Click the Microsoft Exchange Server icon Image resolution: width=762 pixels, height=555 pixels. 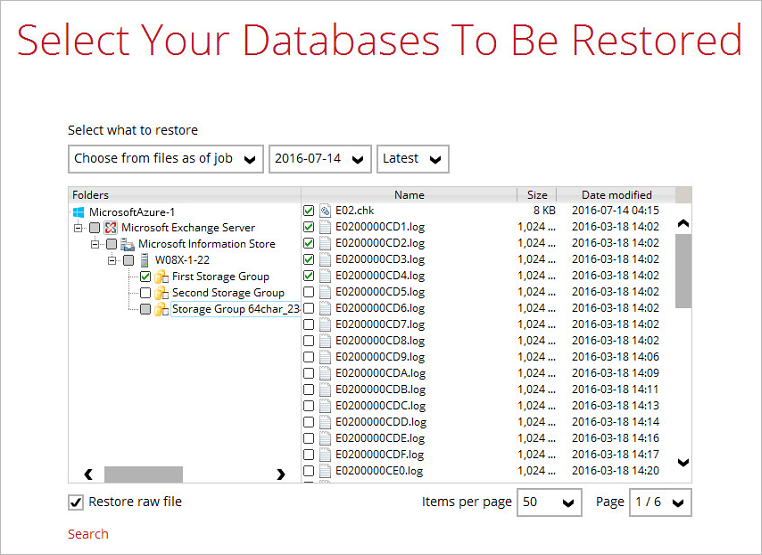[x=110, y=228]
